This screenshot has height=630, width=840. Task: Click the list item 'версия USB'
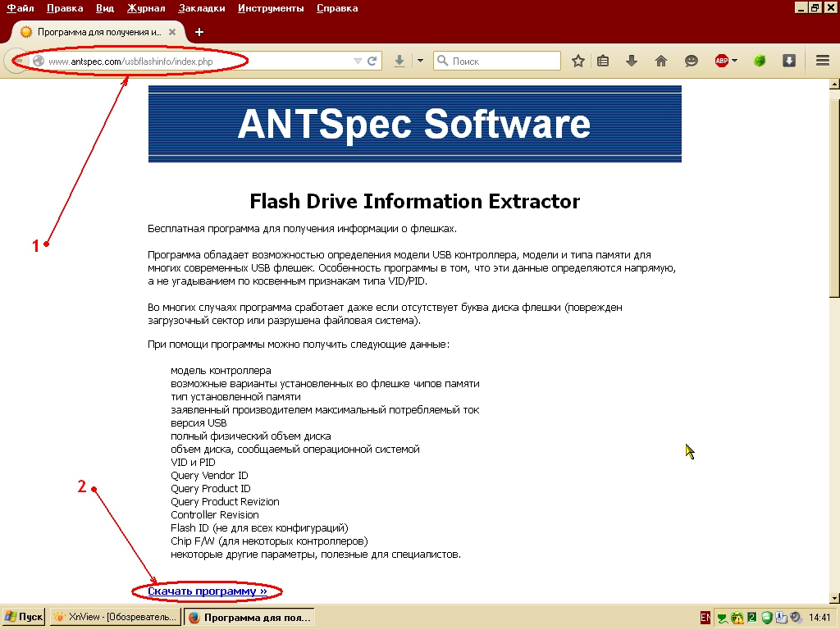coord(199,423)
